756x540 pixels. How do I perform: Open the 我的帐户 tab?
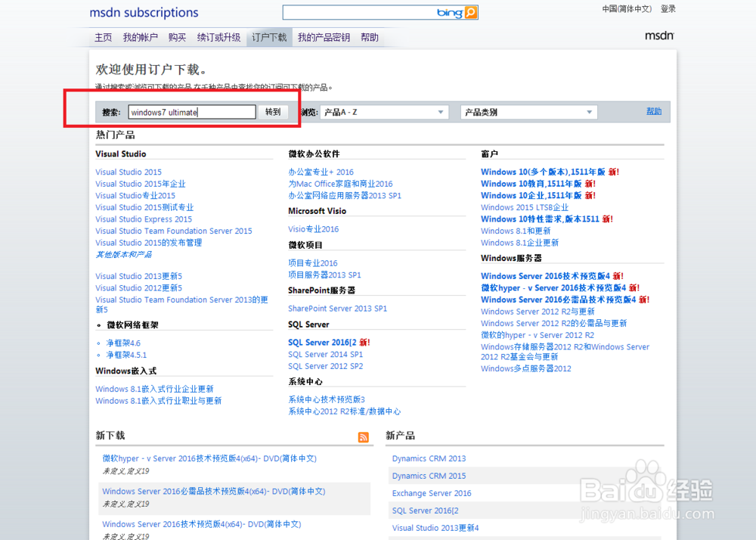[141, 38]
